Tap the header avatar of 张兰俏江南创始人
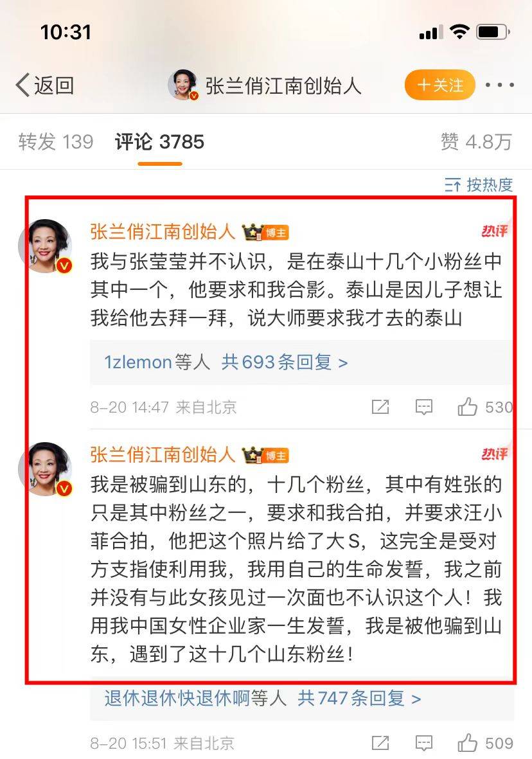532x759 pixels. 183,85
